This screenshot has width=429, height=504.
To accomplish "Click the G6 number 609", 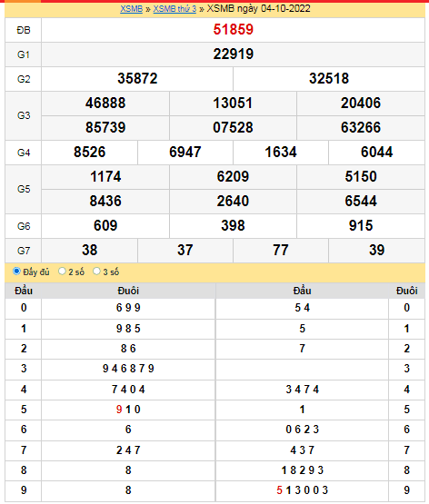I will 105,225.
